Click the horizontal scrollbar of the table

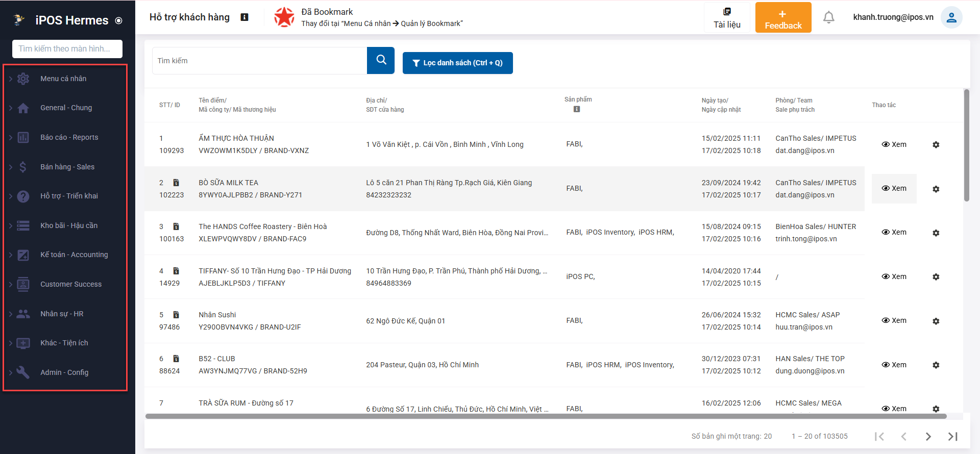pos(546,416)
